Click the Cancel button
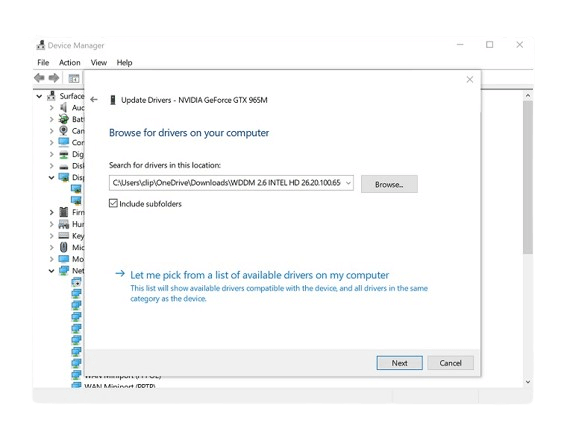The width and height of the screenshot is (567, 440). tap(450, 363)
